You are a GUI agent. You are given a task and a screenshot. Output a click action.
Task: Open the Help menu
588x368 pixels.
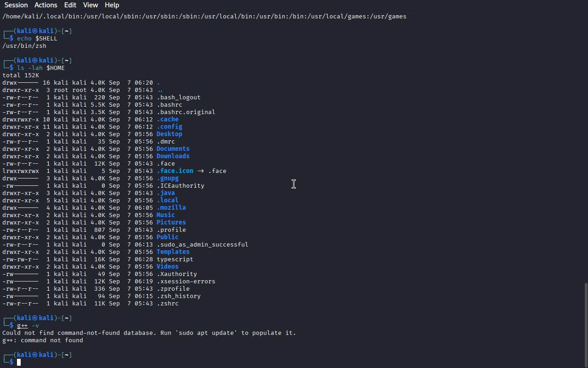(x=112, y=5)
